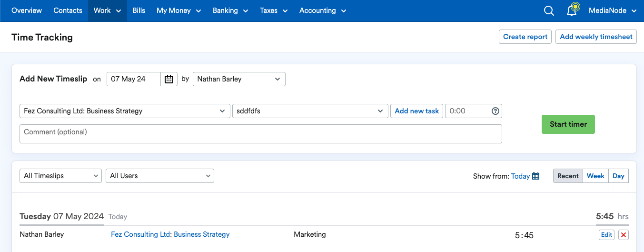Screen dimensions: 644x252
Task: Open the Nathan Barley user dropdown
Action: click(239, 79)
